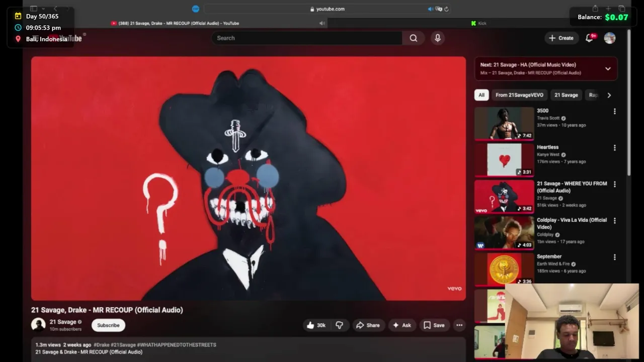Go back with Safari back arrow
The width and height of the screenshot is (644, 362).
coord(55,9)
